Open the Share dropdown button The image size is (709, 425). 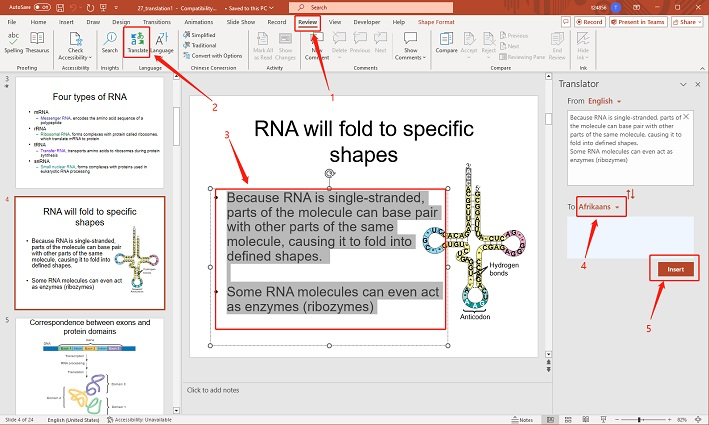pyautogui.click(x=687, y=22)
